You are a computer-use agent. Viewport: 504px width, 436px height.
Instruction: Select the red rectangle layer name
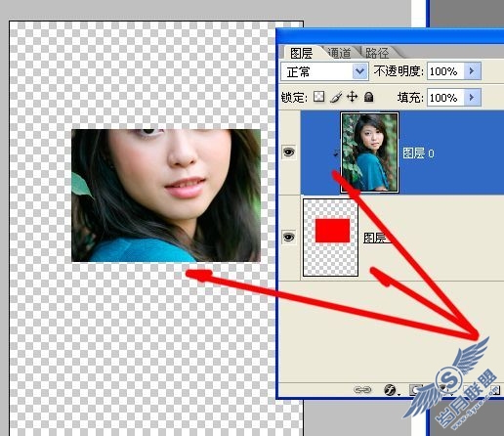(377, 238)
